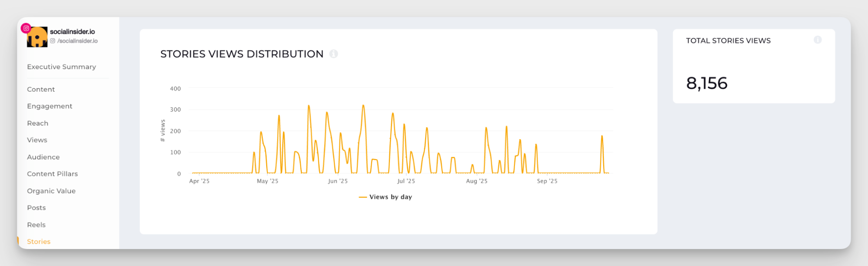868x266 pixels.
Task: Click the small Instagram handle icon
Action: 53,41
